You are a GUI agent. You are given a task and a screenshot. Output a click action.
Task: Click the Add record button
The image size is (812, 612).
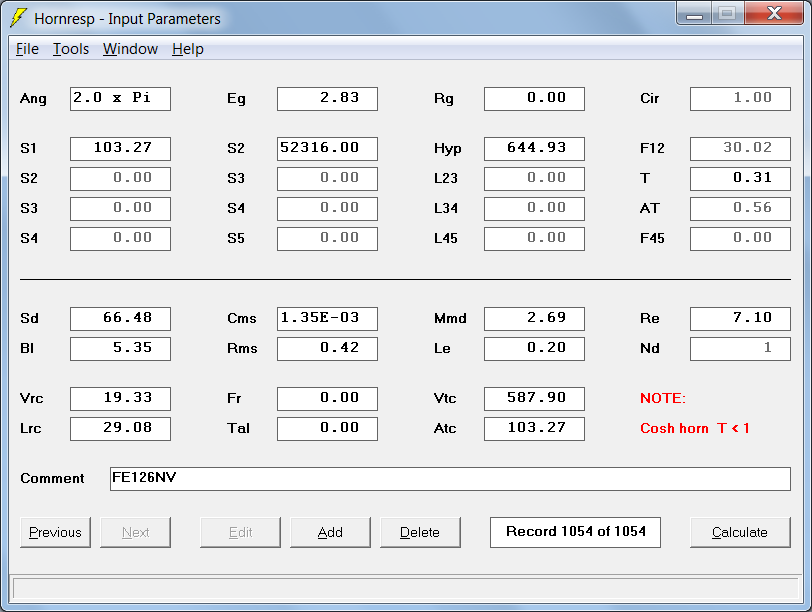(x=330, y=532)
